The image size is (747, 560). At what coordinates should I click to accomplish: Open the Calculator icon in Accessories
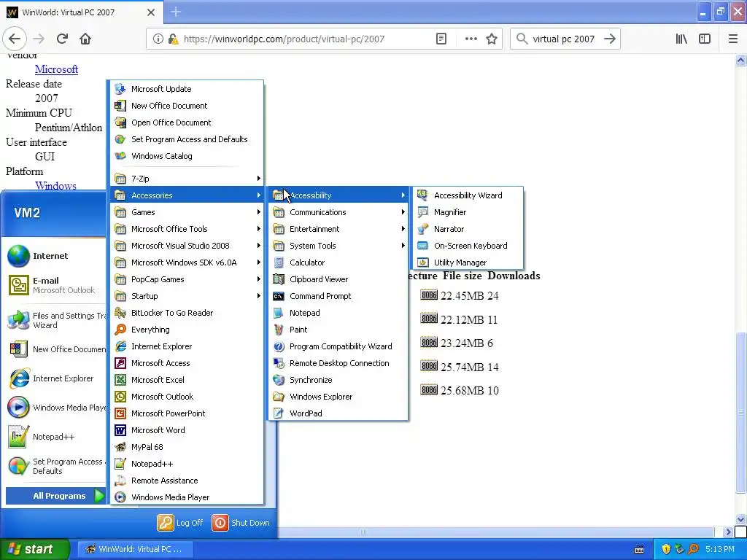[x=279, y=262]
